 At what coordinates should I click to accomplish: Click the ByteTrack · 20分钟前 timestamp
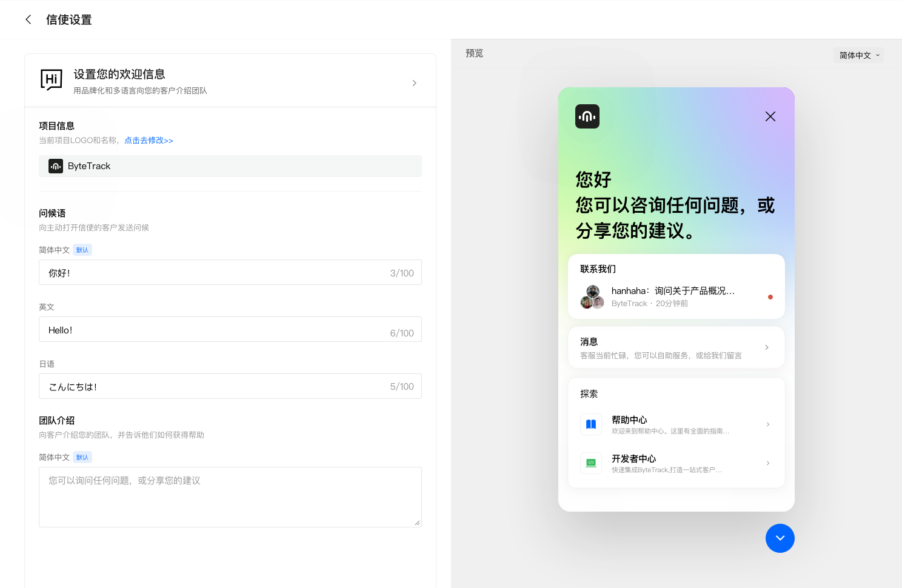pos(650,304)
